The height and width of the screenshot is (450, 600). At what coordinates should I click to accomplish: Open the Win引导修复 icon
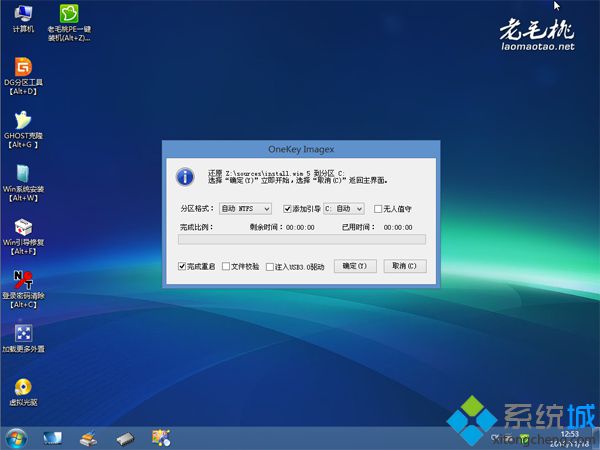click(x=23, y=236)
